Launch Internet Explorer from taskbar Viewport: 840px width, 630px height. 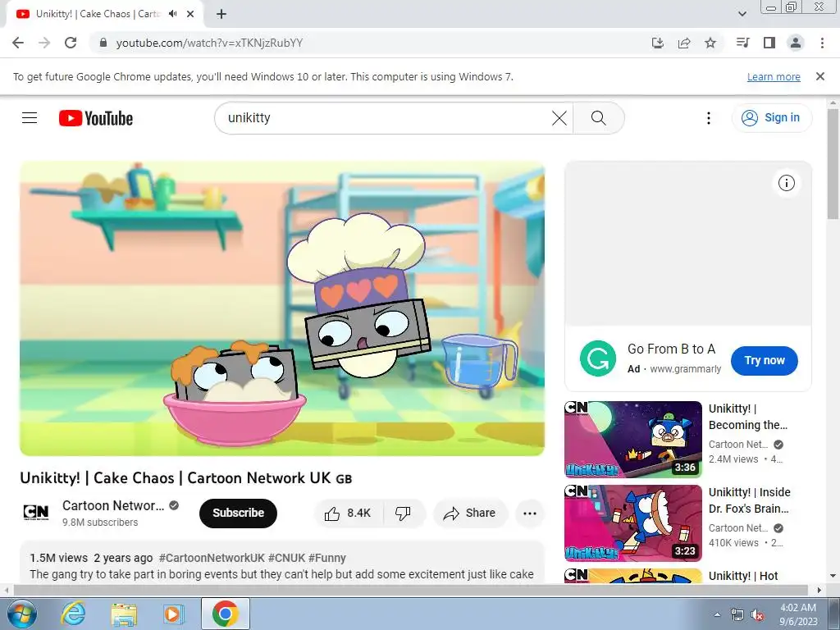73,614
